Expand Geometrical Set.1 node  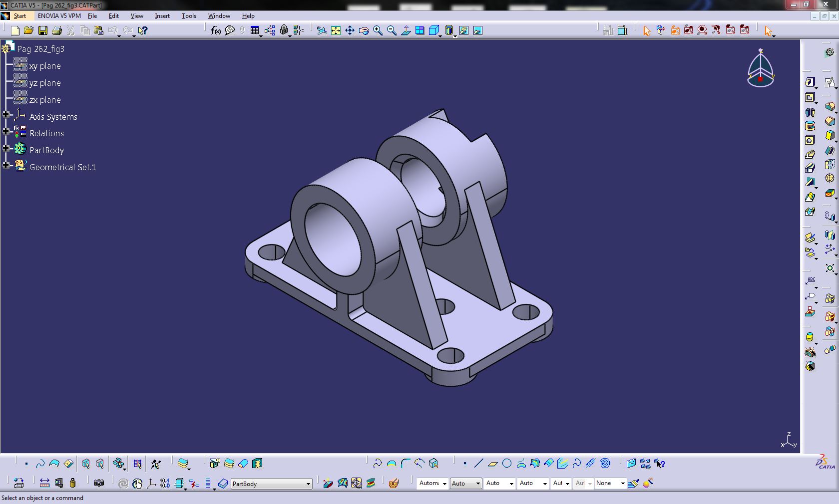pyautogui.click(x=6, y=165)
